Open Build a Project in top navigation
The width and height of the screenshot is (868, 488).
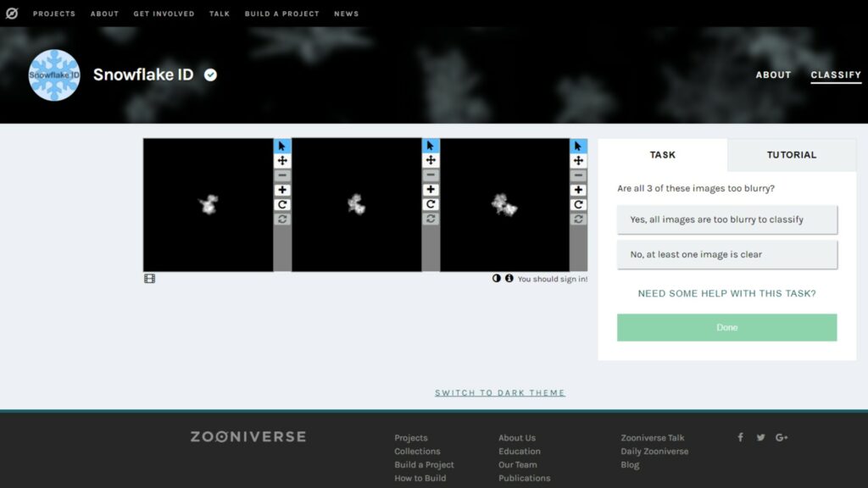point(281,14)
